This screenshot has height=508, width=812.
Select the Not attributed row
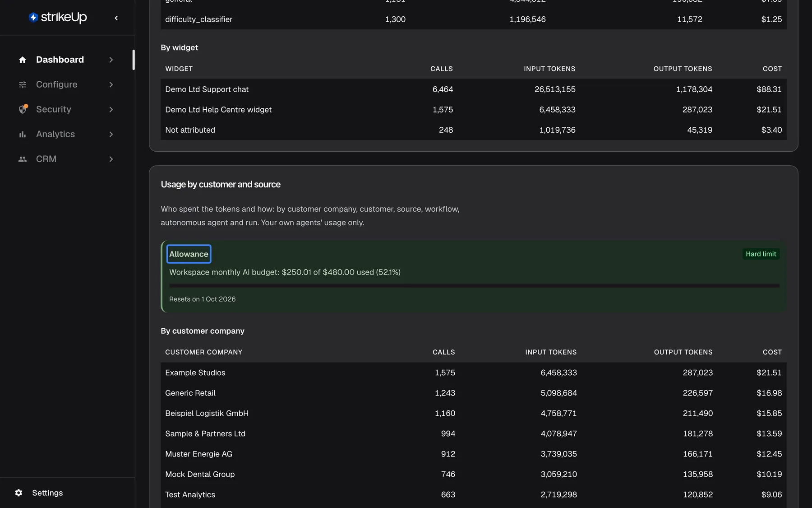point(474,130)
